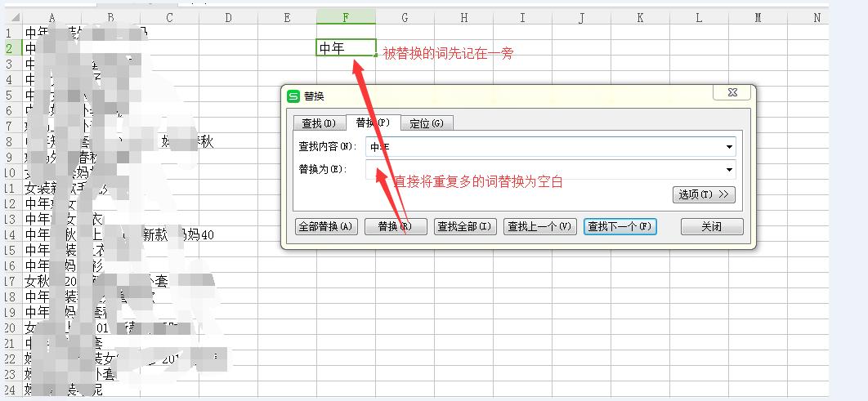Select column C header

169,18
